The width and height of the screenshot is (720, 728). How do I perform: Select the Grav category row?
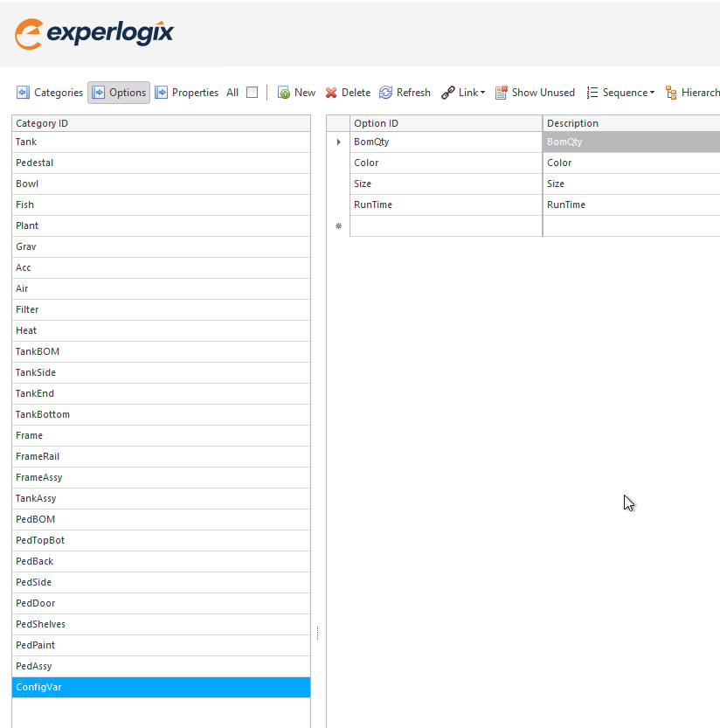tap(161, 247)
